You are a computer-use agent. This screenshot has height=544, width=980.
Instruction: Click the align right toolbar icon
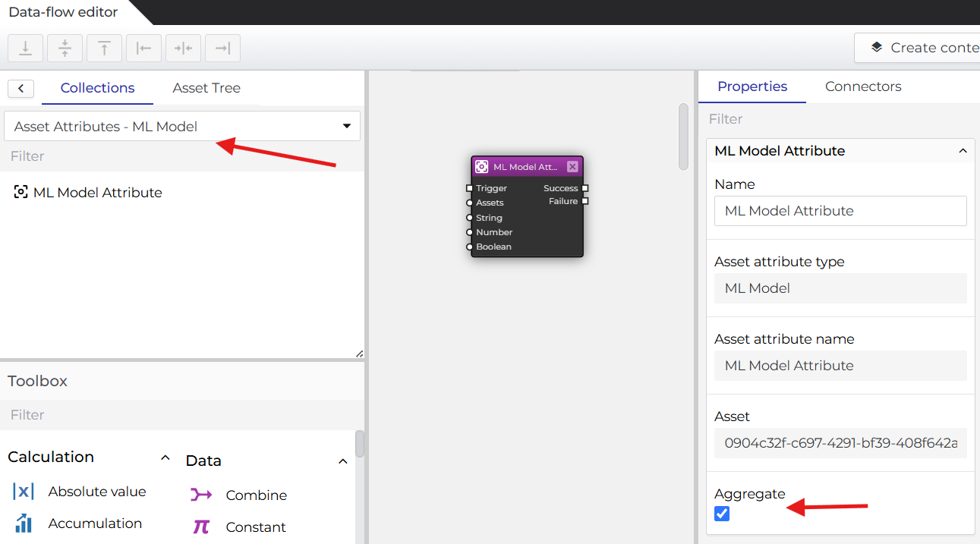(222, 48)
